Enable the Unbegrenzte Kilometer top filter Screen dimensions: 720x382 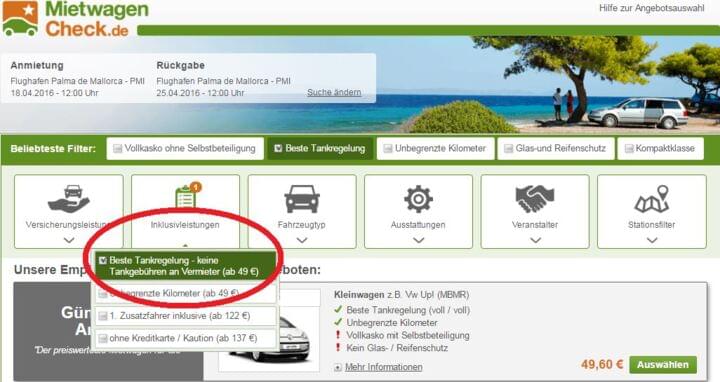[435, 149]
